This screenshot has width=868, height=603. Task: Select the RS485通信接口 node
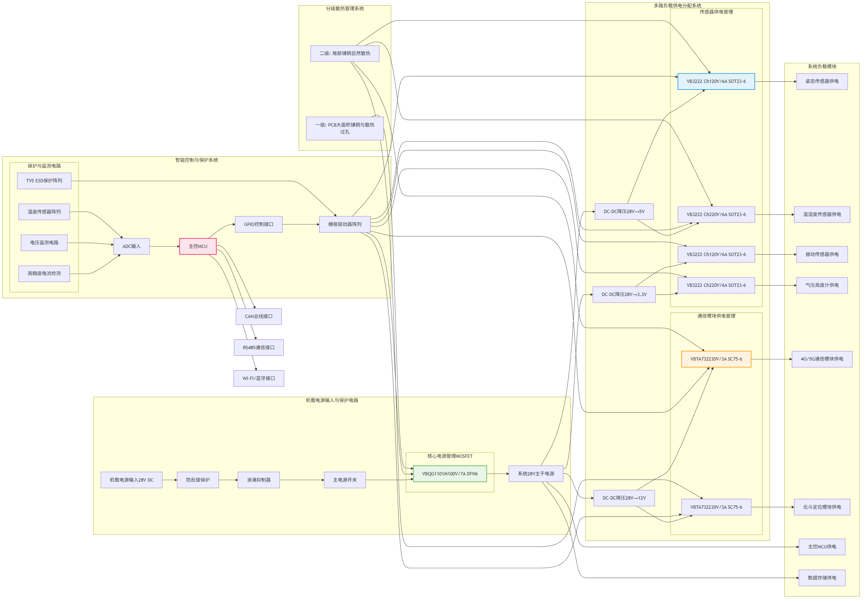click(259, 348)
